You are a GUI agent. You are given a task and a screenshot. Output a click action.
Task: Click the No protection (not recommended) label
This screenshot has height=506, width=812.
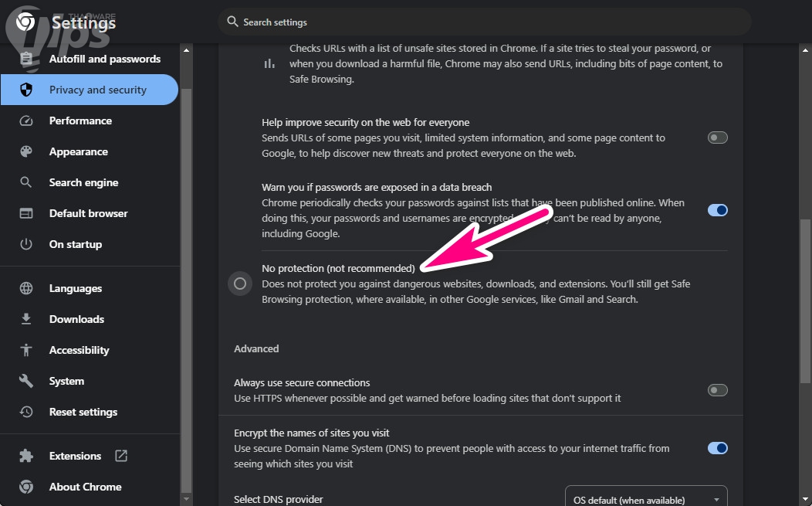tap(338, 269)
